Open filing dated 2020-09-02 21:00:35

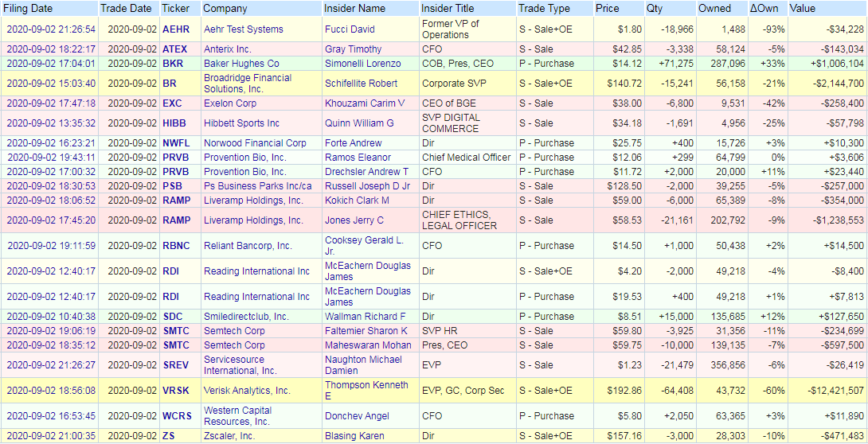pos(51,436)
